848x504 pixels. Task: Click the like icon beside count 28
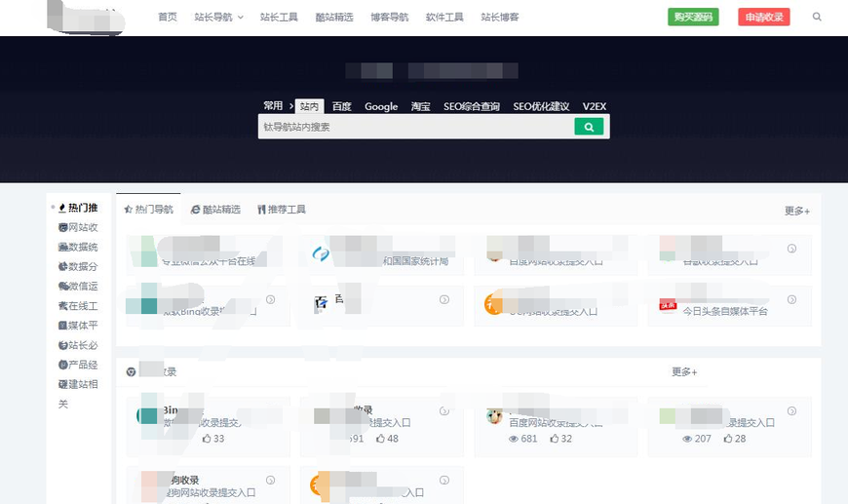[727, 439]
